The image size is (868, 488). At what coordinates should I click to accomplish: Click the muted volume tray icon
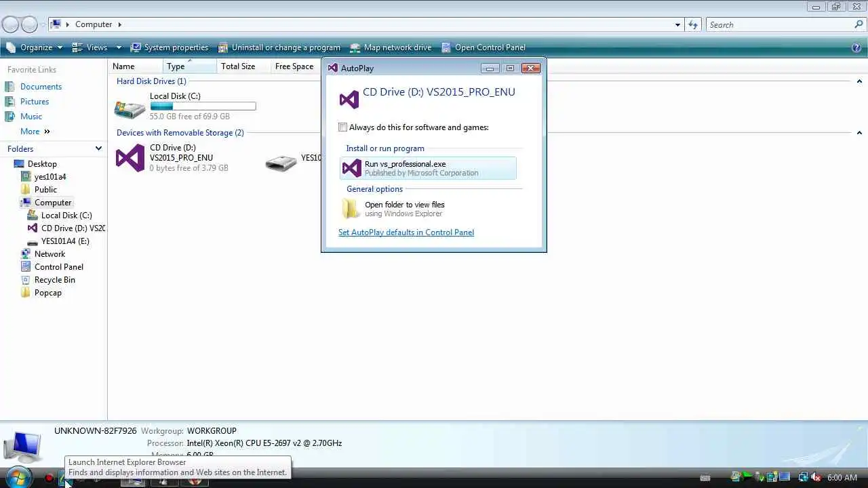click(816, 478)
